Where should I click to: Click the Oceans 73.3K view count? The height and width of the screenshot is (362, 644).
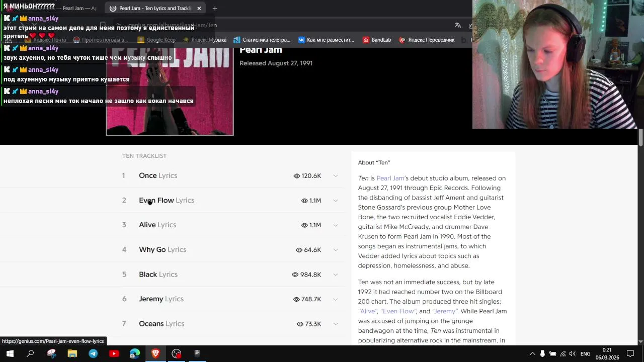pyautogui.click(x=309, y=324)
